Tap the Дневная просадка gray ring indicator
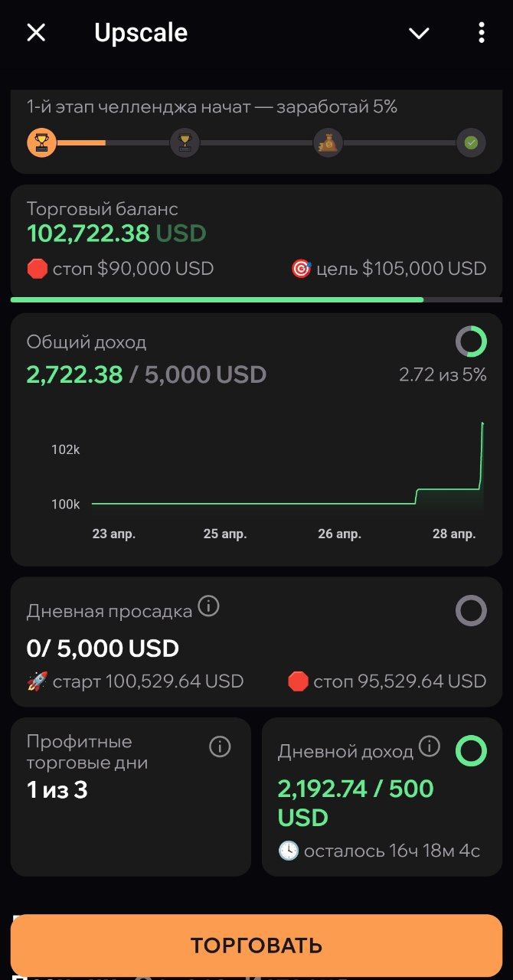 (x=471, y=611)
